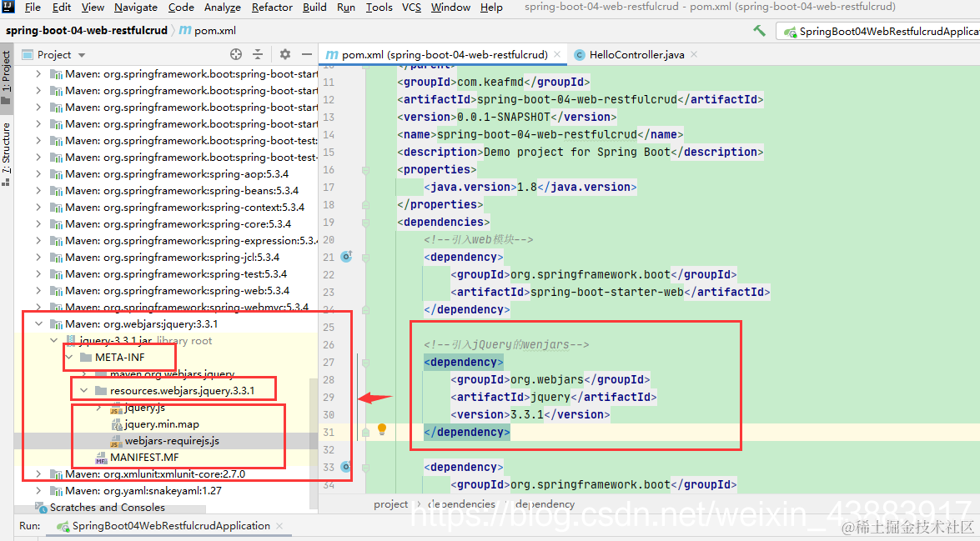Open the Window menu

450,8
